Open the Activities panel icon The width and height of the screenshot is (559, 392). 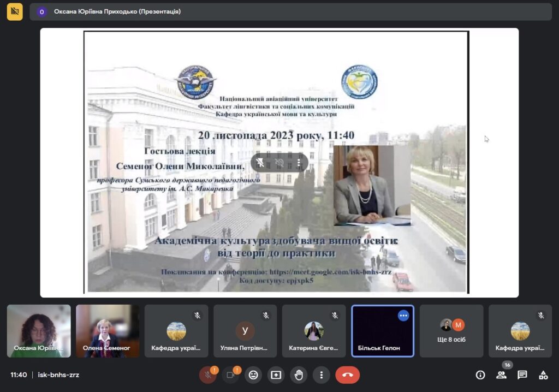coord(543,375)
